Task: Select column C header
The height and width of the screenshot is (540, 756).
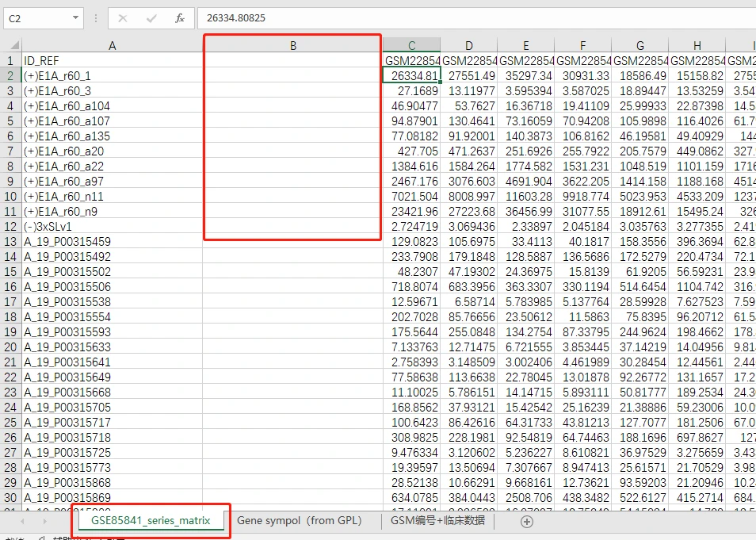Action: [412, 46]
